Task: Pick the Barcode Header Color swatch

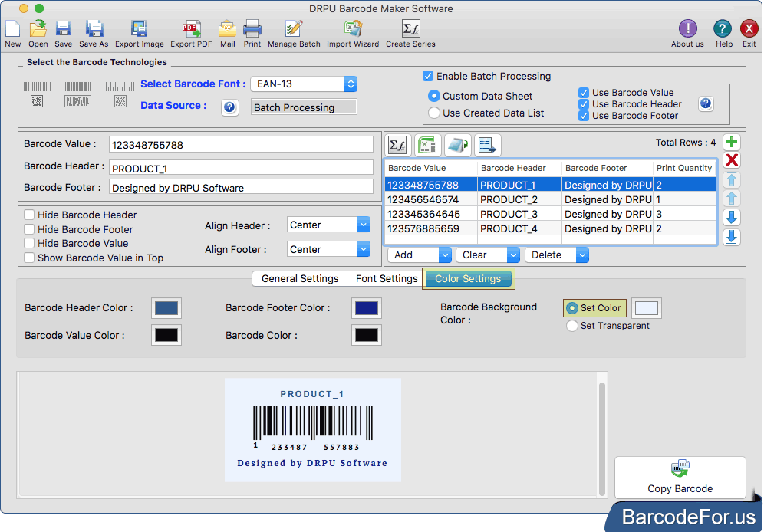Action: pos(166,308)
